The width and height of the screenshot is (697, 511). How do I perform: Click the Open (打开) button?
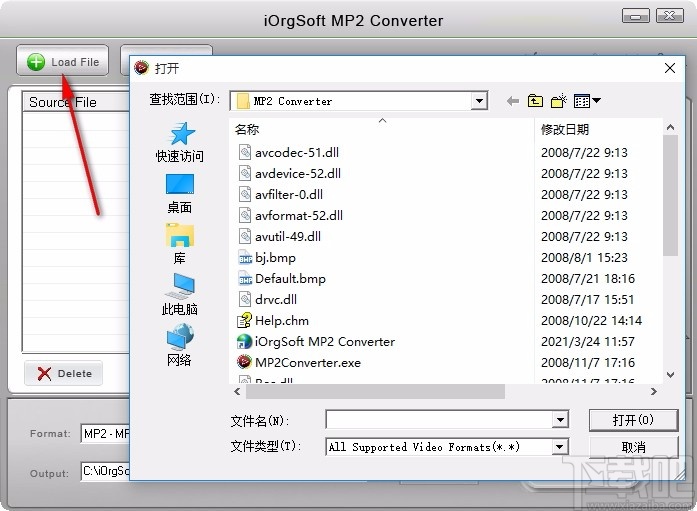[633, 420]
